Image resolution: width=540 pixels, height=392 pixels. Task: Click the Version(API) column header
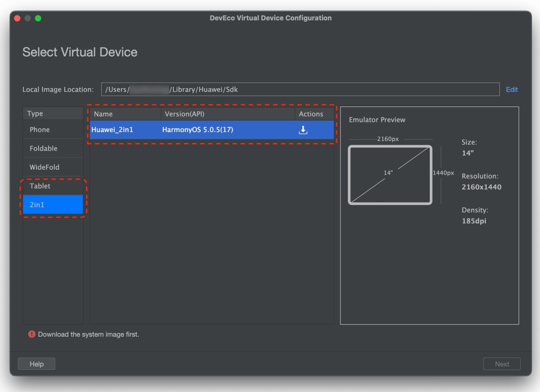184,114
